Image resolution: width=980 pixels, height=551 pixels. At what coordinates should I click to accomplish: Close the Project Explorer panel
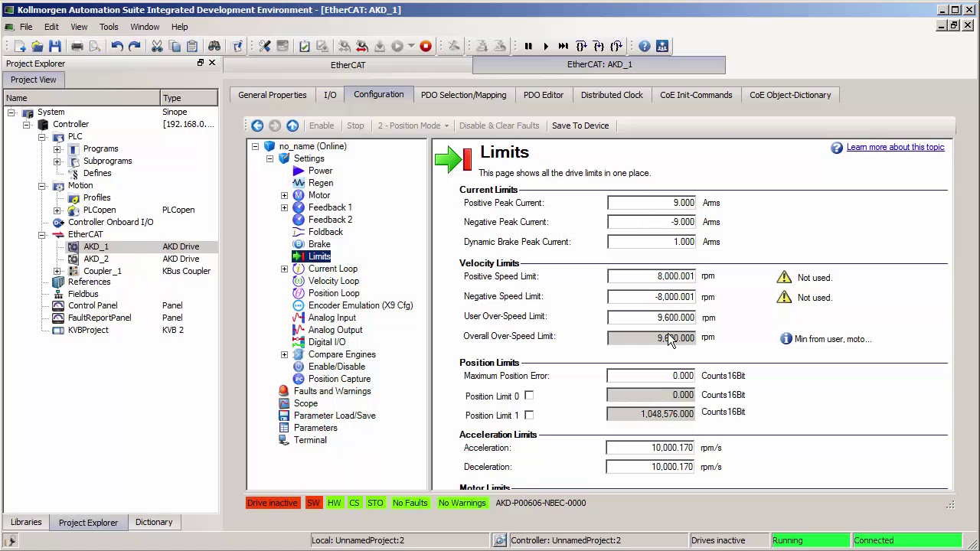tap(212, 63)
